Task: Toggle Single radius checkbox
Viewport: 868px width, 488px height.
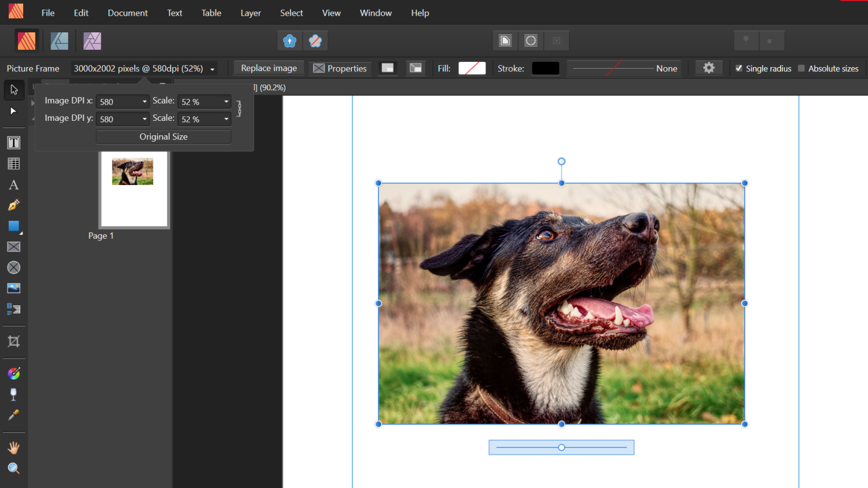Action: (739, 68)
